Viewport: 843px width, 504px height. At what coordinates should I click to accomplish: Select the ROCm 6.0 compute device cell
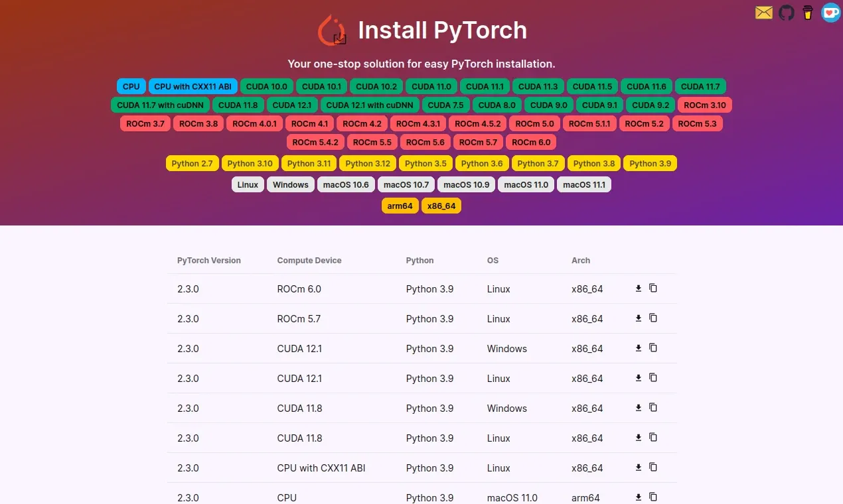299,289
